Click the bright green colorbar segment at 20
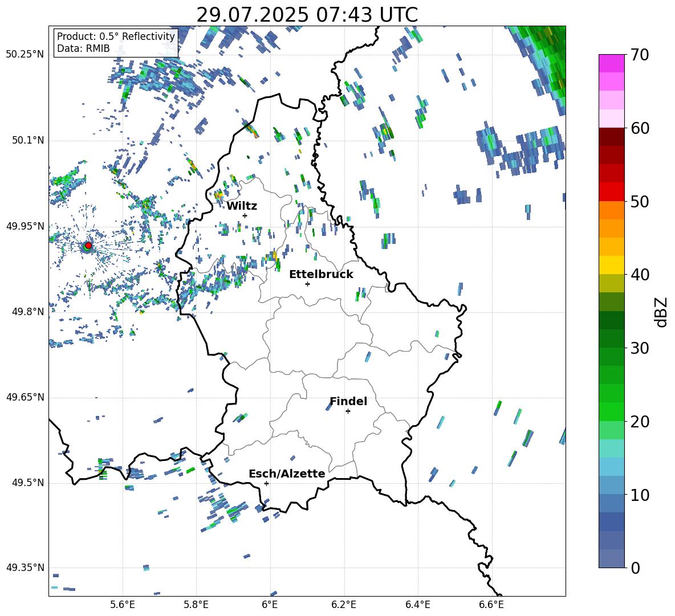 611,411
